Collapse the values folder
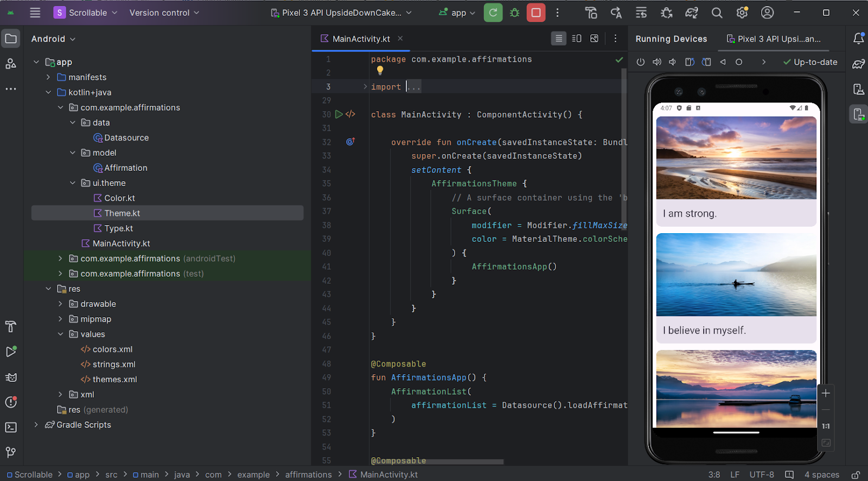Image resolution: width=868 pixels, height=481 pixels. point(60,334)
